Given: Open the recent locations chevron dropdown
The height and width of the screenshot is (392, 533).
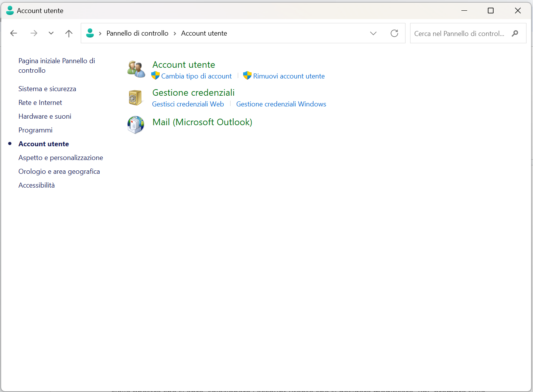Looking at the screenshot, I should (x=51, y=33).
